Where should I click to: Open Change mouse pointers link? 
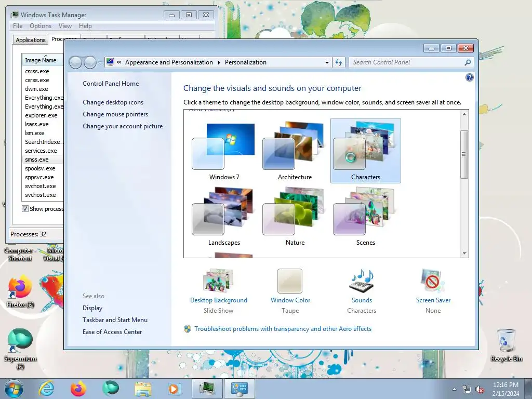click(115, 114)
